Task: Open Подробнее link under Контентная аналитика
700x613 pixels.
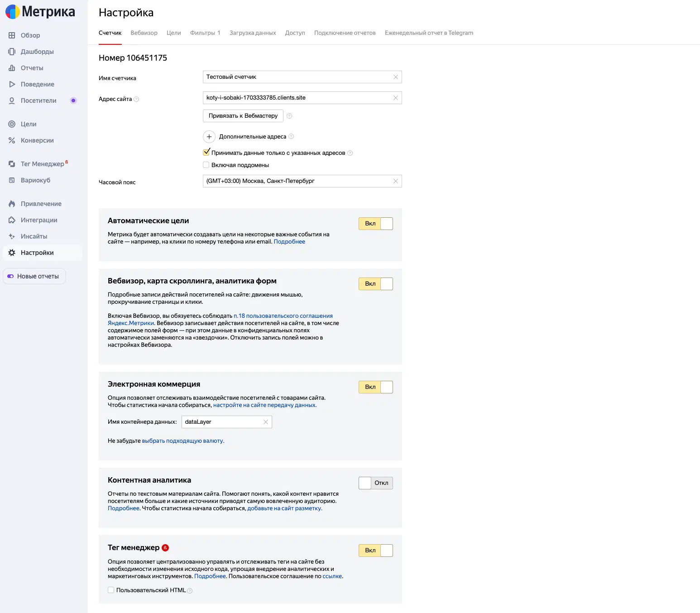Action: (x=124, y=508)
